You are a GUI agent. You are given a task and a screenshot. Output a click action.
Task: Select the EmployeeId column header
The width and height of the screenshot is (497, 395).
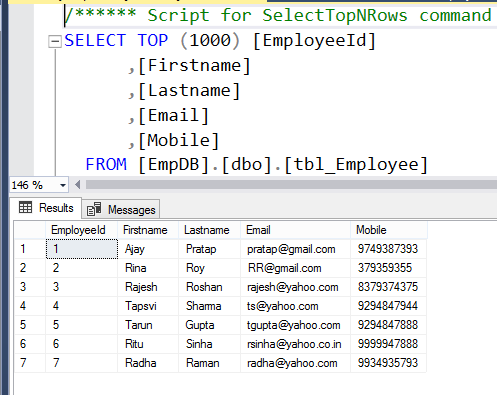(82, 230)
